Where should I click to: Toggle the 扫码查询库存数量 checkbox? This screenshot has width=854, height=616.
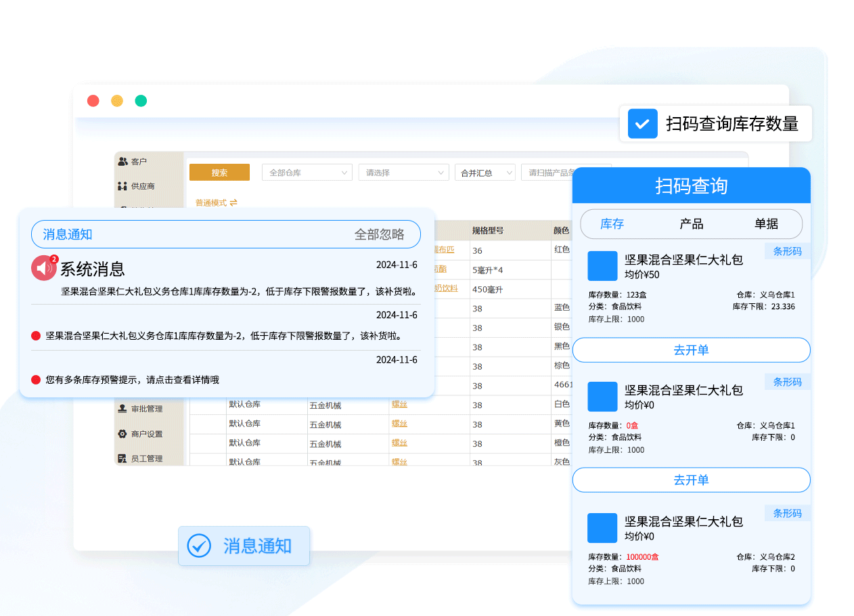point(642,124)
